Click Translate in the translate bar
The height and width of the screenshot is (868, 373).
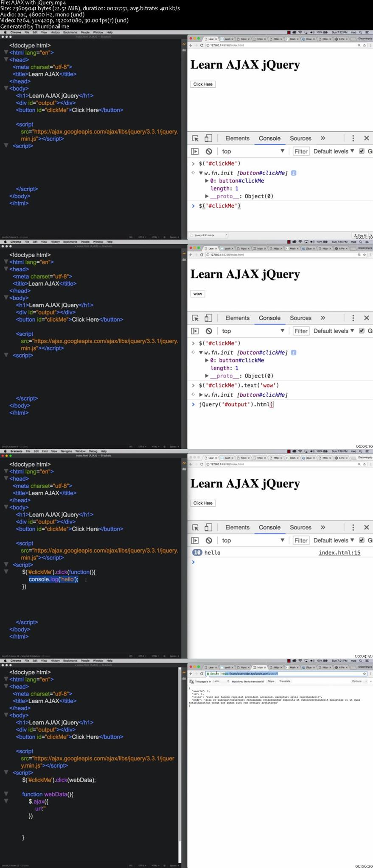click(285, 682)
